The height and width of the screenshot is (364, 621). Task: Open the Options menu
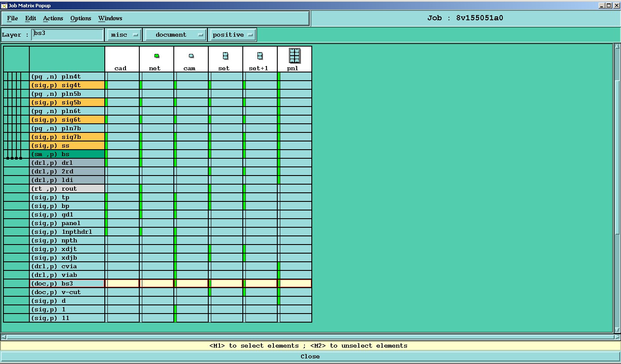pos(81,18)
